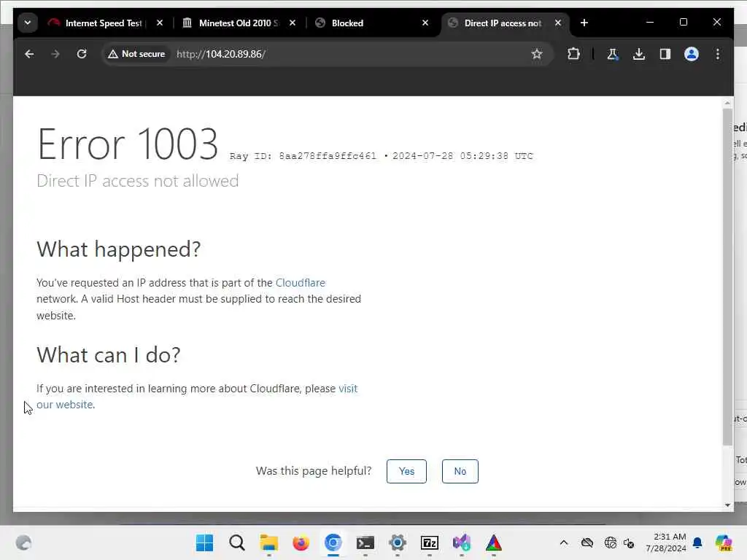The height and width of the screenshot is (560, 747).
Task: Toggle the browser side panel
Action: tap(665, 54)
